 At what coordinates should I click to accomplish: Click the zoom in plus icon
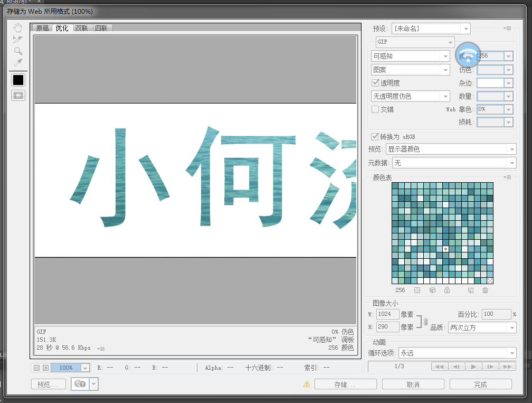[x=45, y=368]
